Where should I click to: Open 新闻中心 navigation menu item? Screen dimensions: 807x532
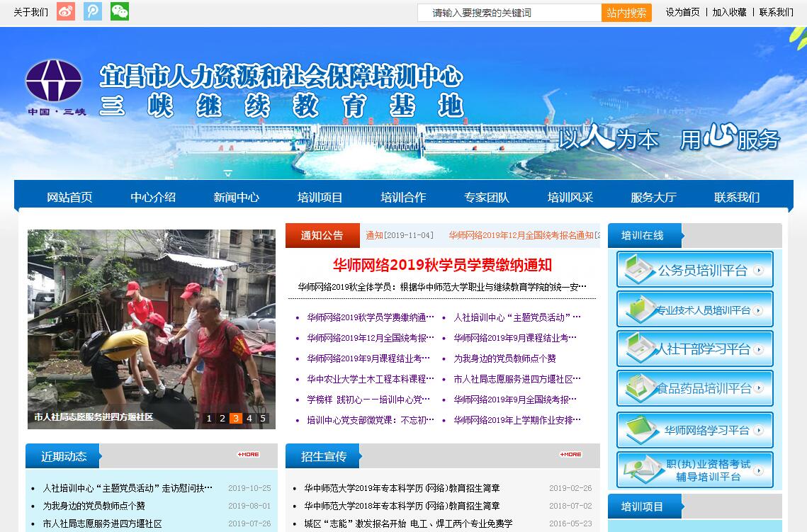237,198
